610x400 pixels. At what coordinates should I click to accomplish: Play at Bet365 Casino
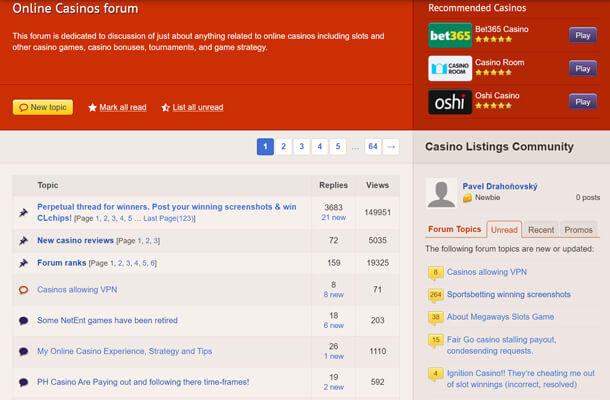[583, 35]
